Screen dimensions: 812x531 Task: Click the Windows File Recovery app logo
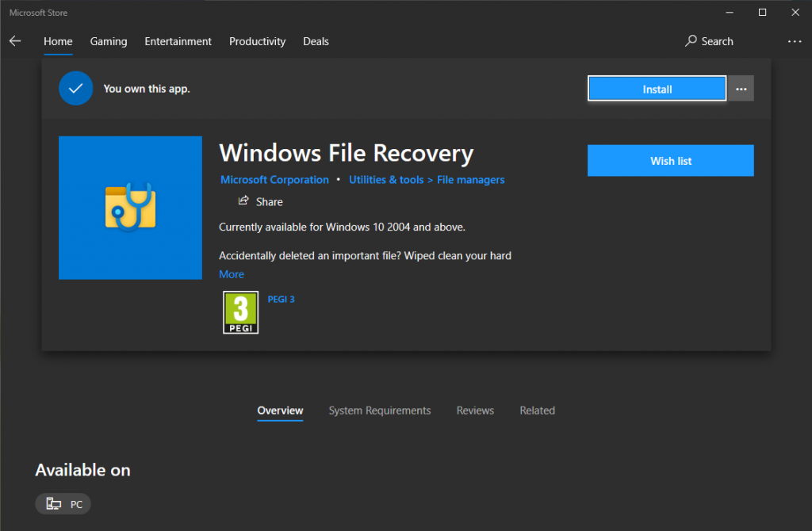click(130, 208)
